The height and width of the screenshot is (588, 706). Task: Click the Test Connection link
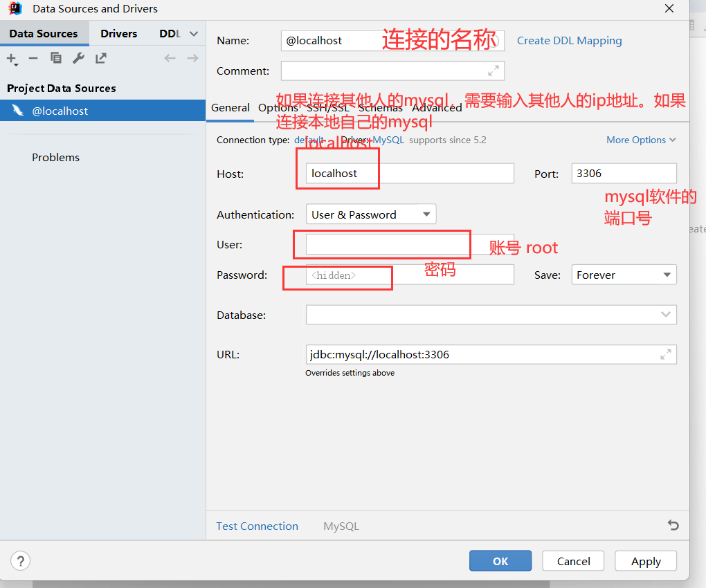click(257, 526)
